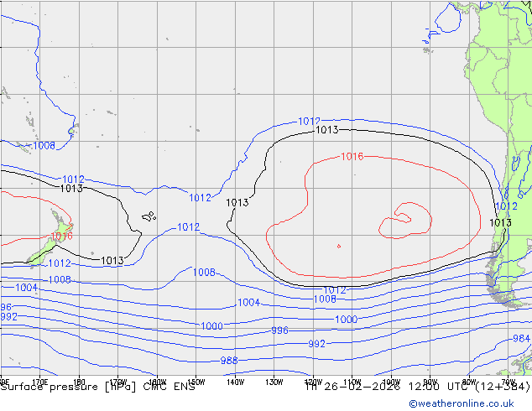Image resolution: width=532 pixels, height=411 pixels.
Task: Click the black 1013 label on the Chilean coast
Action: pyautogui.click(x=500, y=223)
